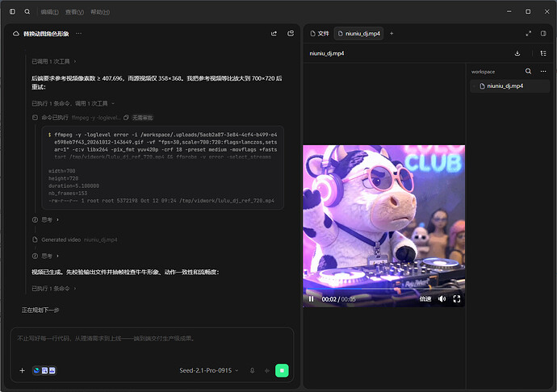This screenshot has width=557, height=392.
Task: Click the cloud icon beside the chat title
Action: pyautogui.click(x=16, y=34)
